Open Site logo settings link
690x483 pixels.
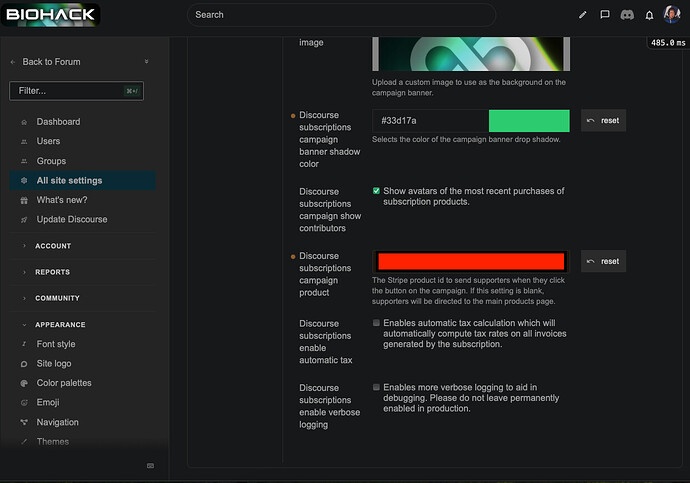pyautogui.click(x=82, y=364)
